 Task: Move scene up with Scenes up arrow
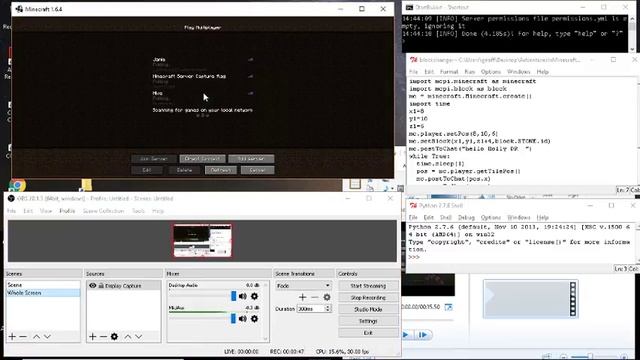pyautogui.click(x=36, y=336)
